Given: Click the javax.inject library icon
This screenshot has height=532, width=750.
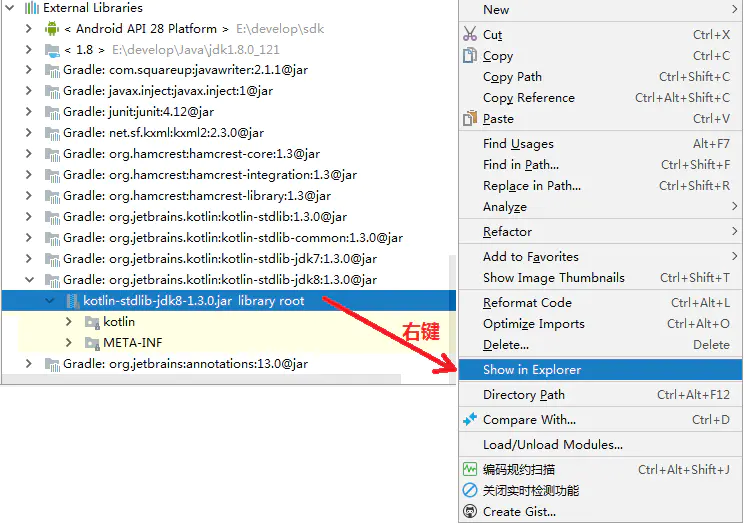Looking at the screenshot, I should pyautogui.click(x=52, y=92).
